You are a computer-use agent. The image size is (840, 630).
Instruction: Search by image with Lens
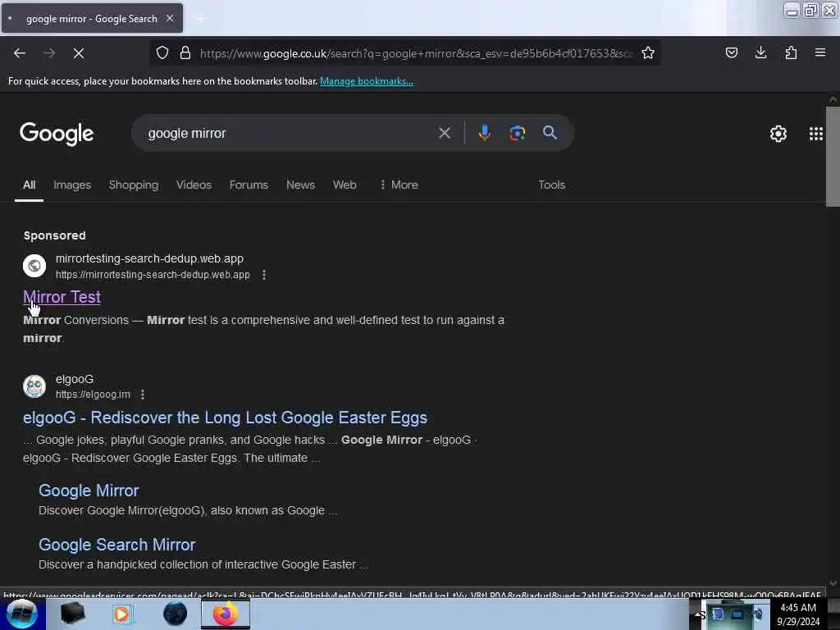(517, 133)
